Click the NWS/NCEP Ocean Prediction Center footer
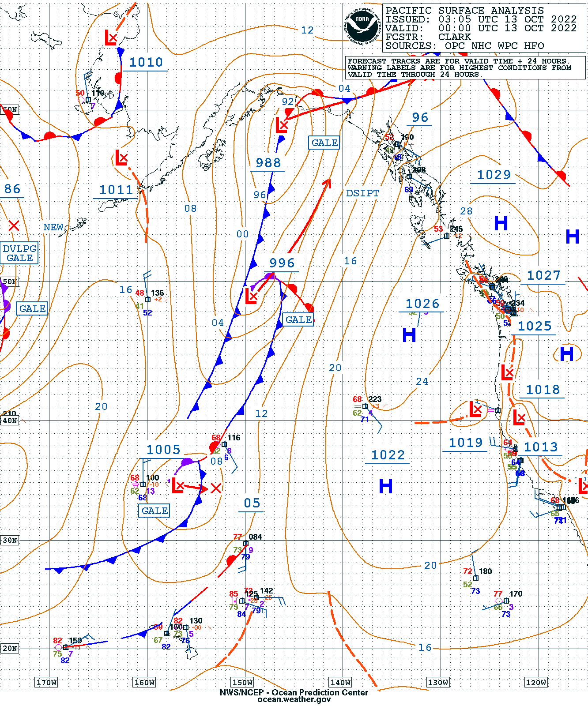Viewport: 588px width, 706px height. pyautogui.click(x=294, y=693)
